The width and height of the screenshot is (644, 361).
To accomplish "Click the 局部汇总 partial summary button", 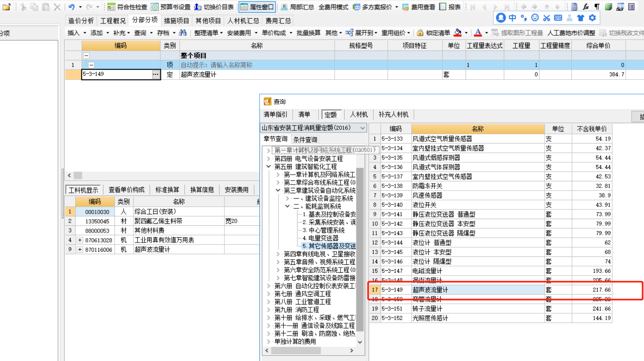I will (297, 7).
